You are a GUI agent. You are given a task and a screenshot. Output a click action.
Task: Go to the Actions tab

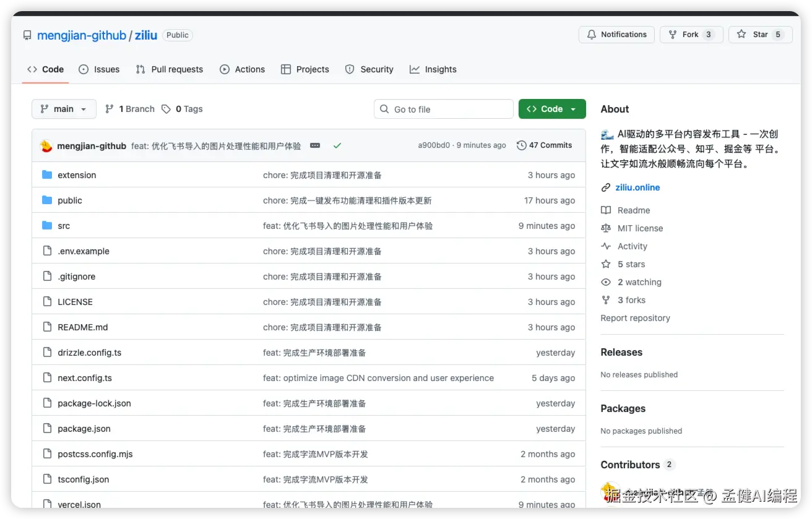(242, 69)
